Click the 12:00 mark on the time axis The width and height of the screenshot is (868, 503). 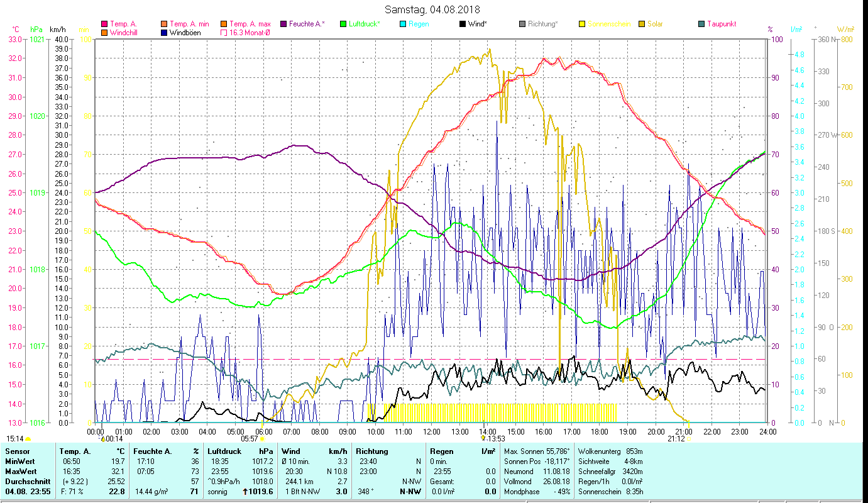pos(431,431)
